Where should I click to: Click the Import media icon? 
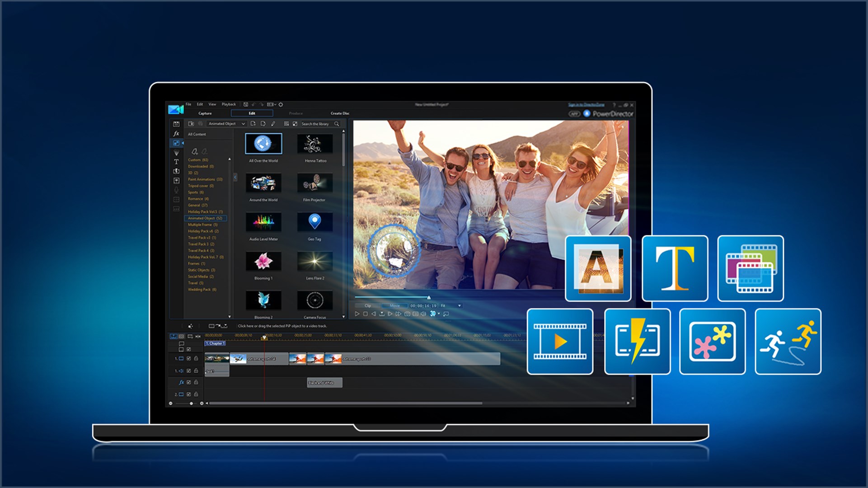pos(191,124)
